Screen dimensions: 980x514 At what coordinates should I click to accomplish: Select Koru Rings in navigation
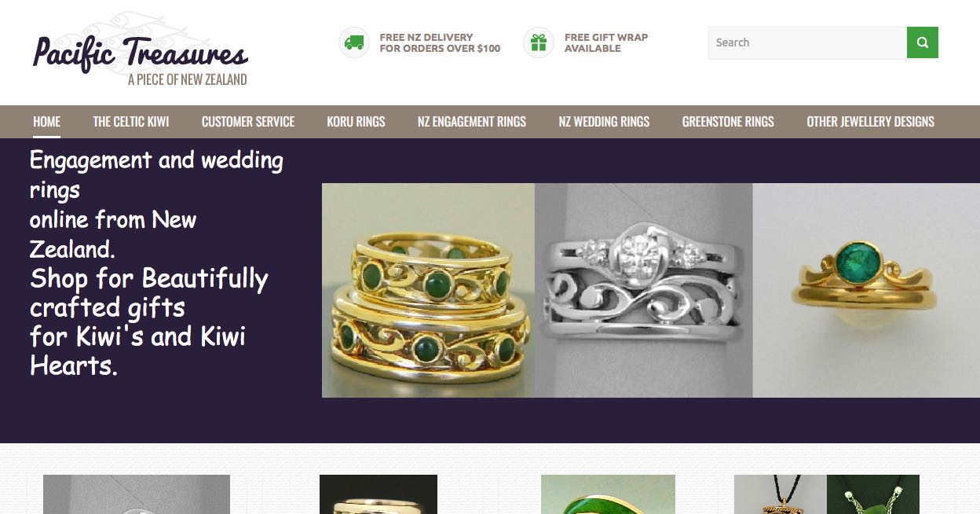click(x=357, y=122)
